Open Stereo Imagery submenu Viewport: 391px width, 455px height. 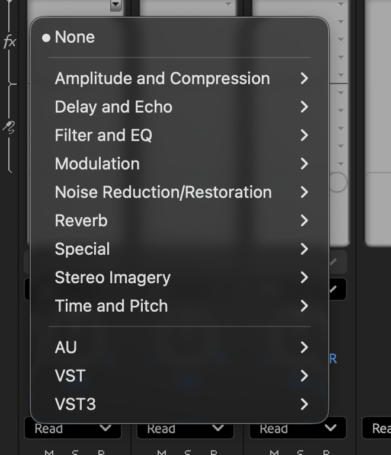coord(180,277)
